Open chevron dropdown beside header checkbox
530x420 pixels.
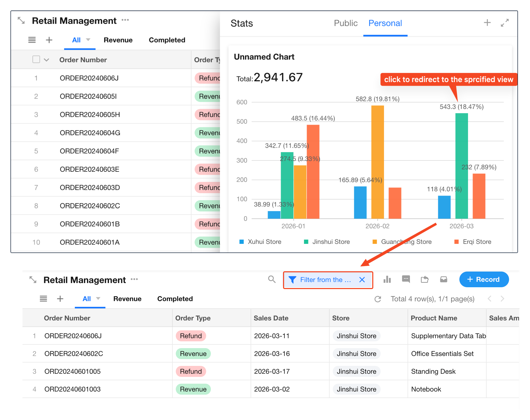[47, 60]
